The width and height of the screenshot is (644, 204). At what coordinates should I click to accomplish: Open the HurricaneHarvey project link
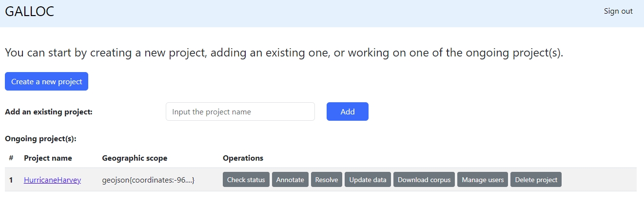click(52, 180)
